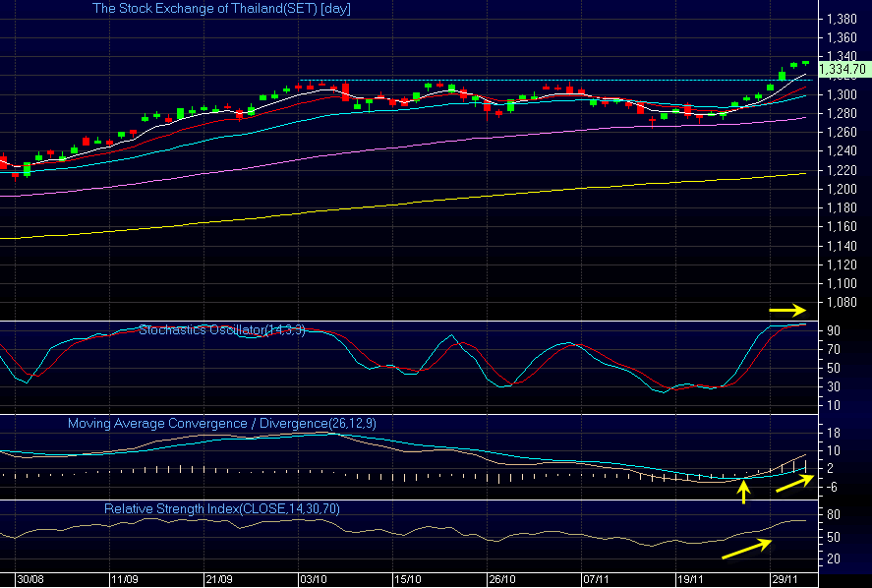Select the 90 level on Stochastics axis
This screenshot has width=872, height=588.
(832, 331)
